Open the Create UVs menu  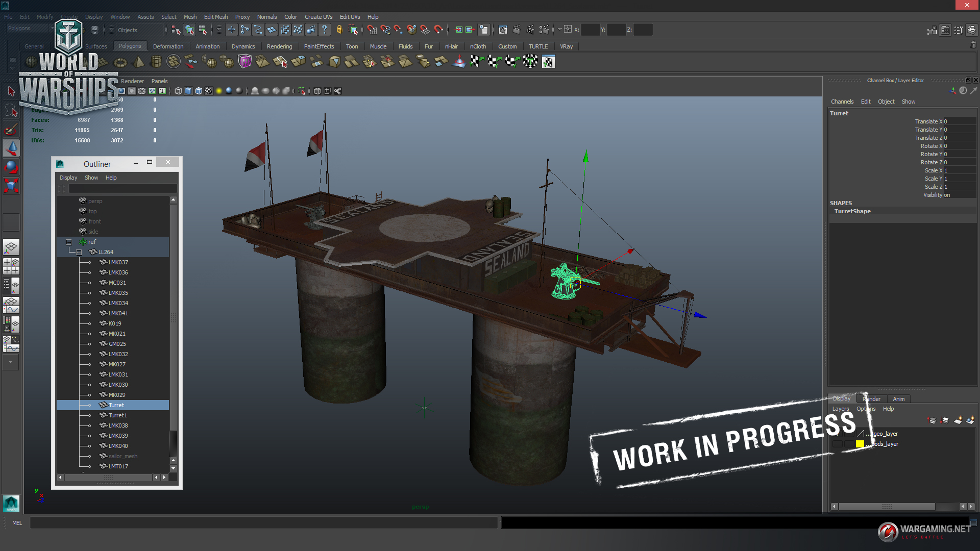coord(318,17)
